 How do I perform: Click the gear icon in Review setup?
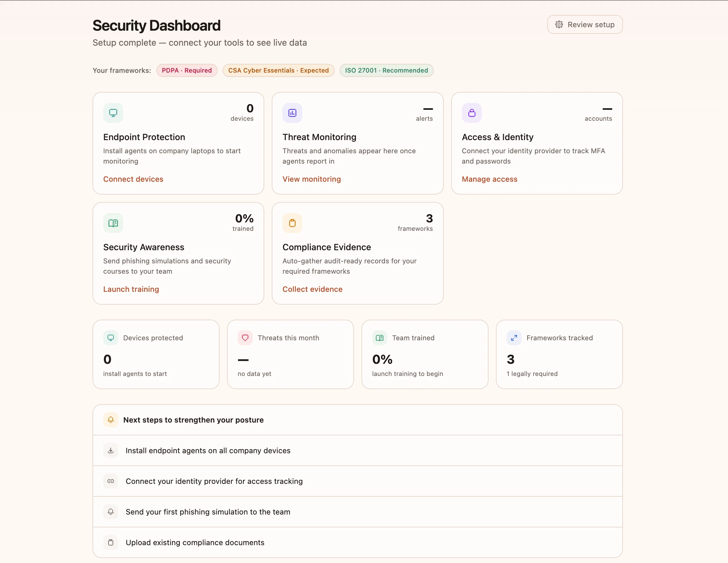tap(559, 24)
